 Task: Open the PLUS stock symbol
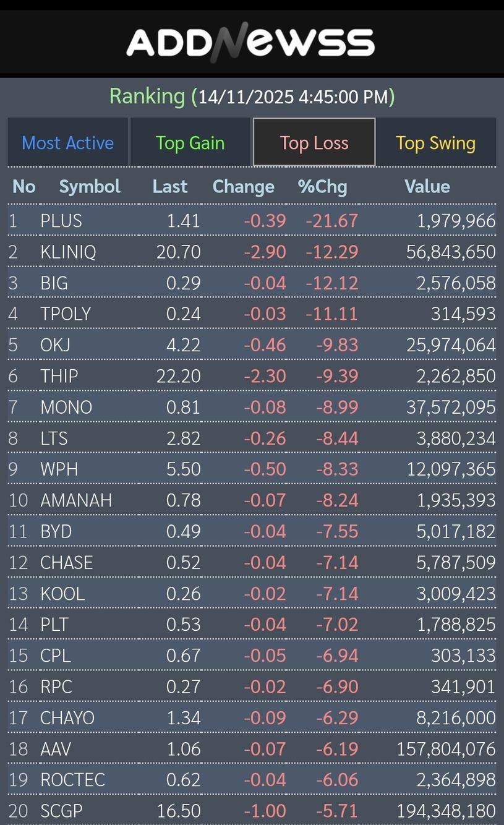pyautogui.click(x=61, y=221)
